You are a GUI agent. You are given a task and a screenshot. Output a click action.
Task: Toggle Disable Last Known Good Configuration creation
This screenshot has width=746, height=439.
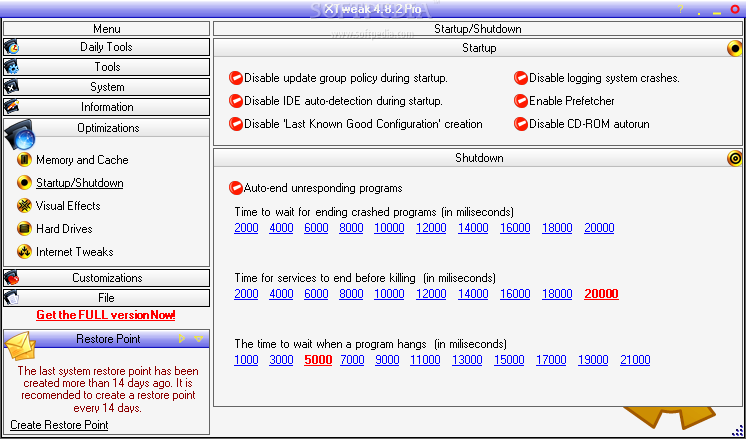pyautogui.click(x=236, y=124)
